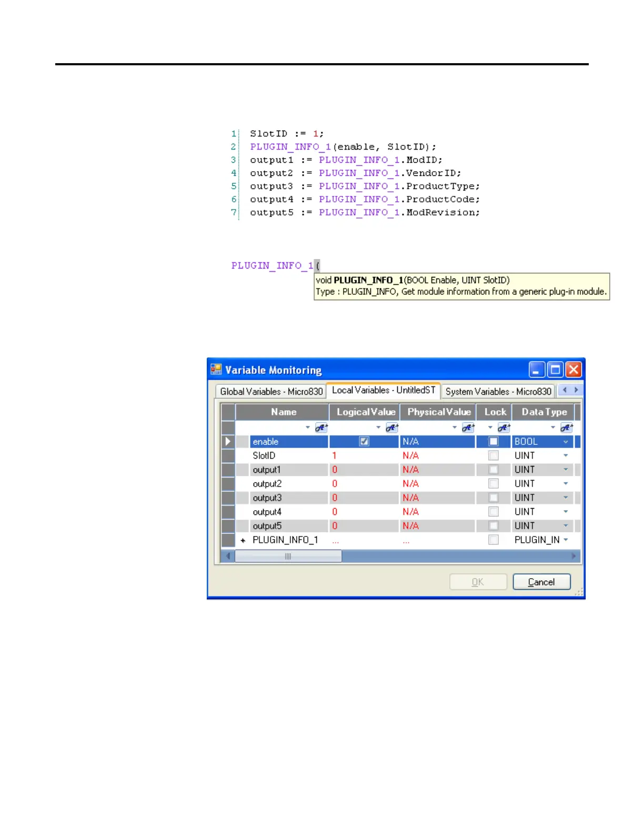Viewport: 644px width, 834px height.
Task: Toggle the enable logical value checkbox
Action: coord(364,441)
